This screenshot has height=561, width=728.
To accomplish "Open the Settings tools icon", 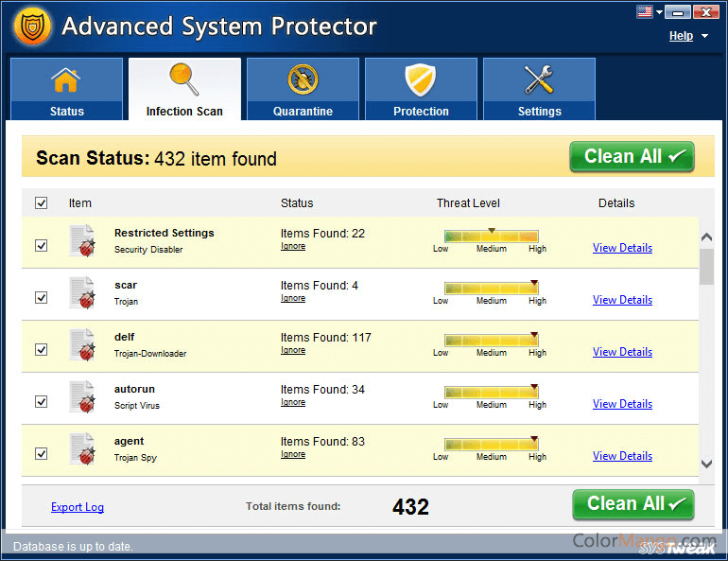I will 539,80.
